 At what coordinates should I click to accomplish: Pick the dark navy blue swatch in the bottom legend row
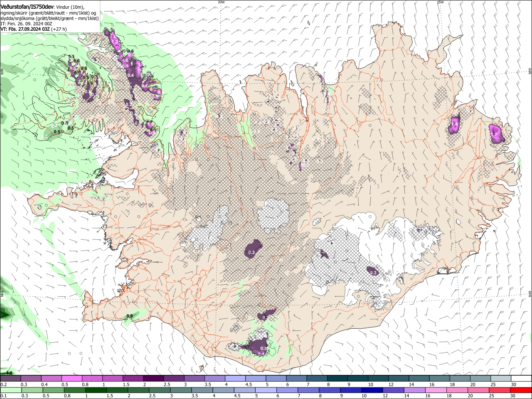[x=372, y=390]
